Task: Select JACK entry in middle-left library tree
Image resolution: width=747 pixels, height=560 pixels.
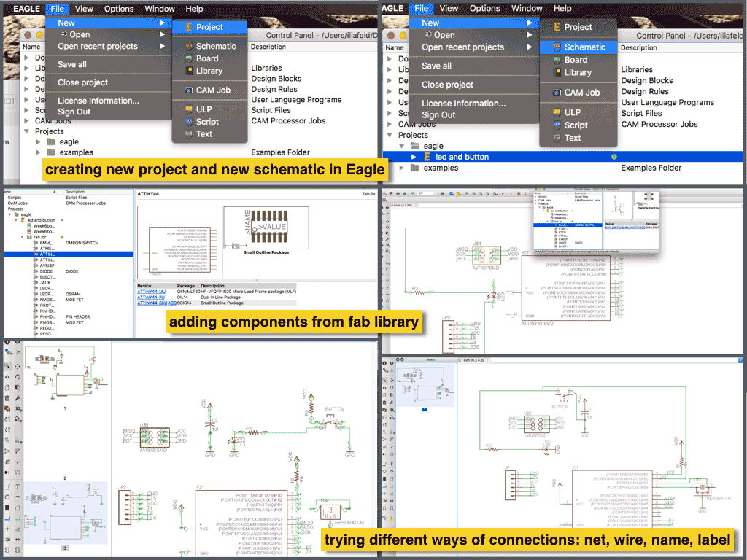Action: [45, 283]
